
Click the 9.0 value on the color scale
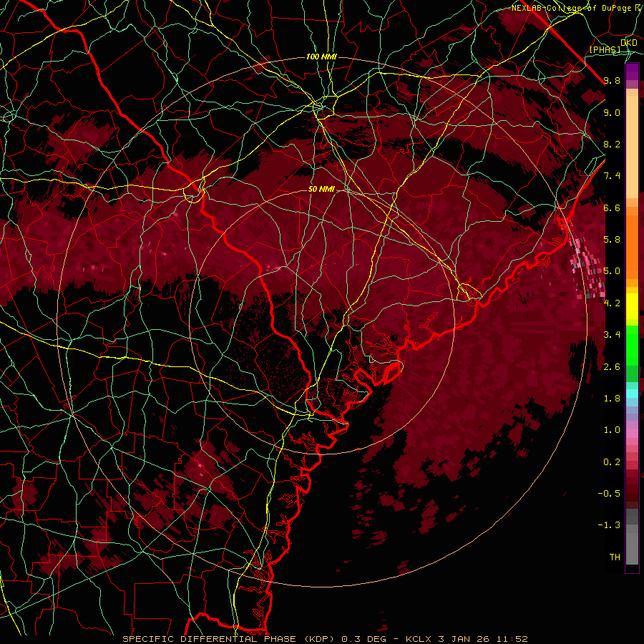click(612, 112)
